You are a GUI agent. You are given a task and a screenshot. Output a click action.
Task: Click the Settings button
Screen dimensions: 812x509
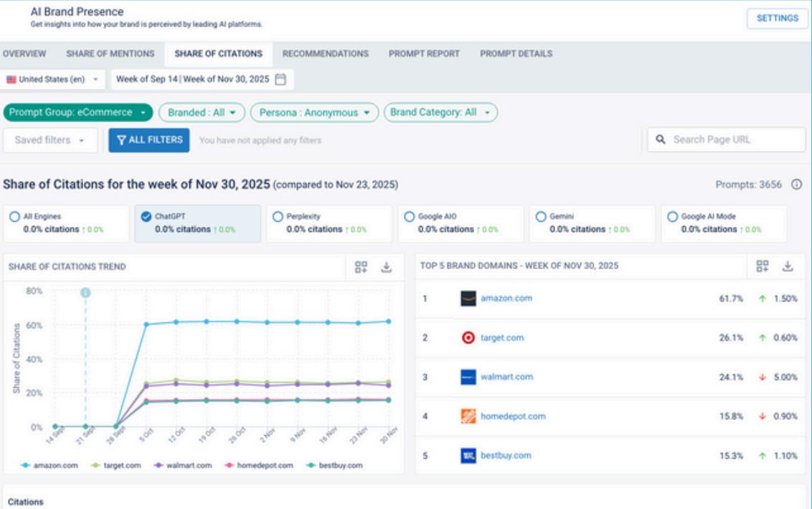pyautogui.click(x=777, y=18)
